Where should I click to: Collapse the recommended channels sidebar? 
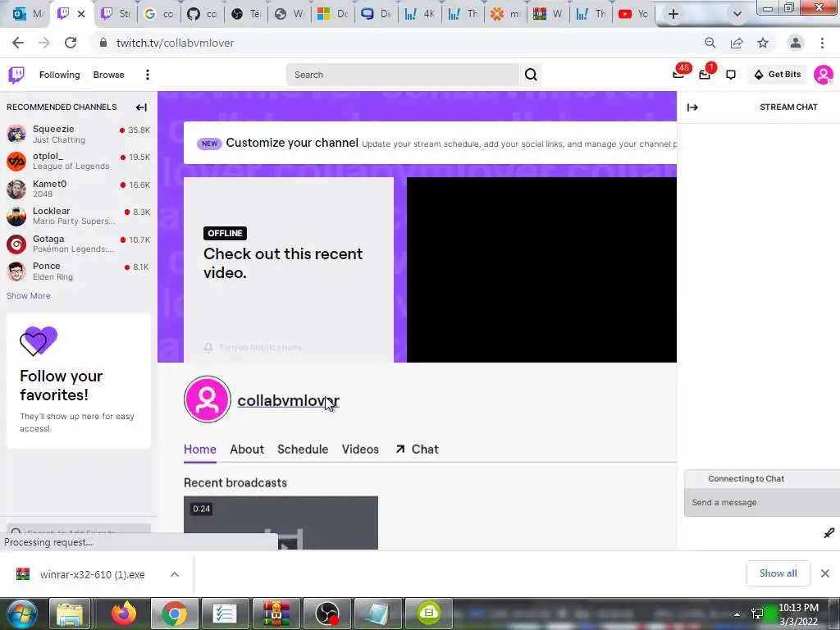coord(141,107)
